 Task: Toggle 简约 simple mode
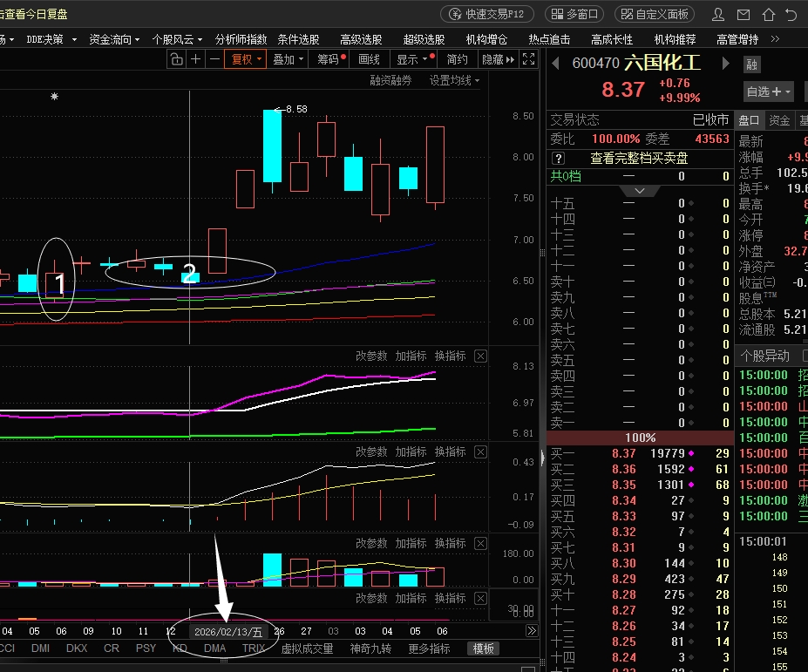coord(457,59)
